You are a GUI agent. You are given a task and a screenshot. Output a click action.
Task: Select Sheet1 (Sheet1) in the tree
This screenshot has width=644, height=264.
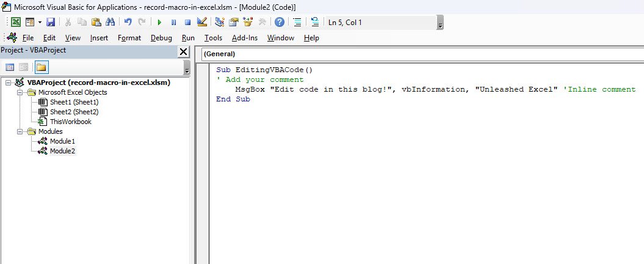click(x=74, y=102)
